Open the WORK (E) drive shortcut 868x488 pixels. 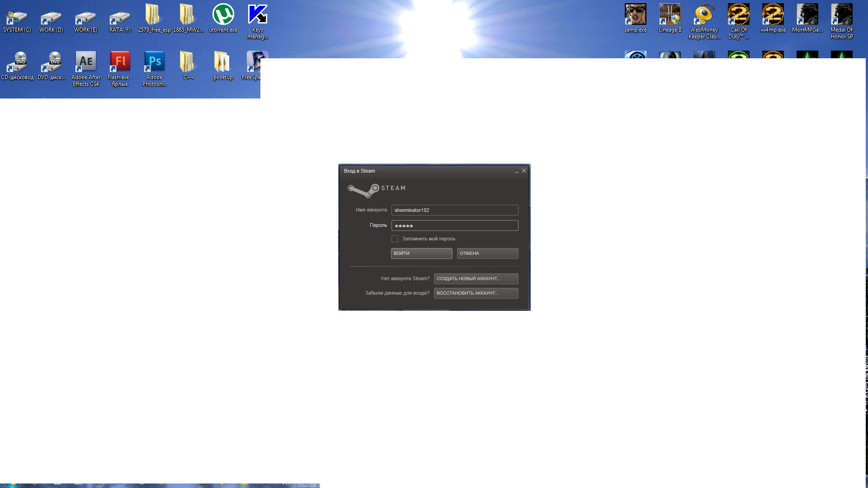[x=86, y=19]
